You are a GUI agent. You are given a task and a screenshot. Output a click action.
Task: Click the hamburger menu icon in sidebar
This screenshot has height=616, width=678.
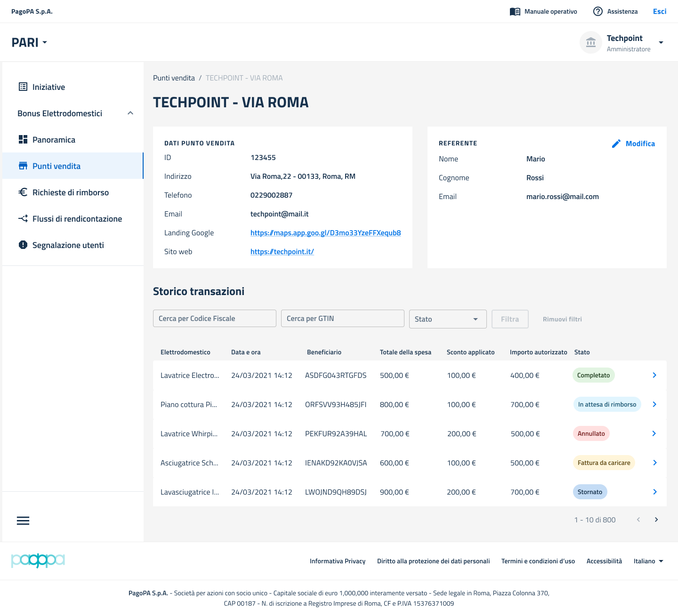tap(23, 520)
